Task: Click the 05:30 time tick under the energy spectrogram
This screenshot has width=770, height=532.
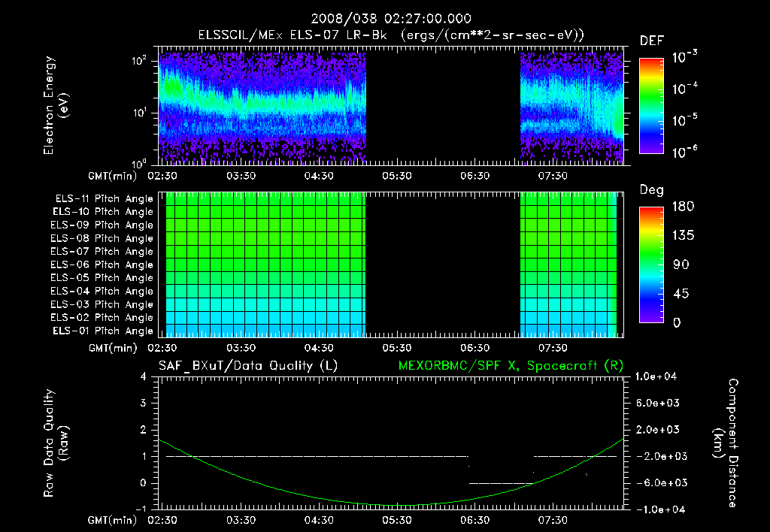Action: coord(397,176)
